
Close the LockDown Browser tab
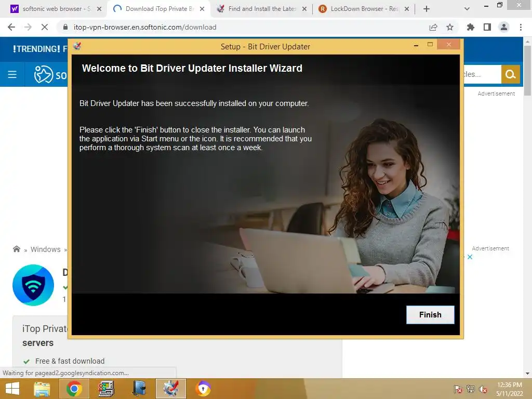pos(407,9)
